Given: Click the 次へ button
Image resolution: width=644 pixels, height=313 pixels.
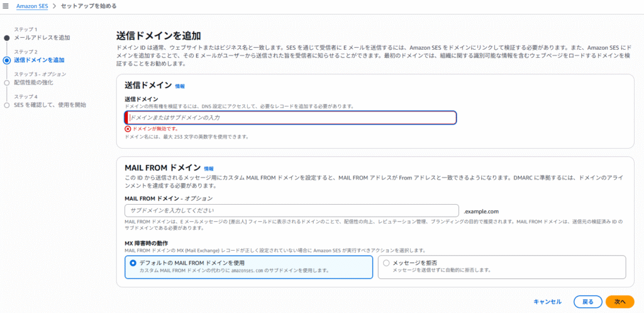Looking at the screenshot, I should click(x=619, y=302).
